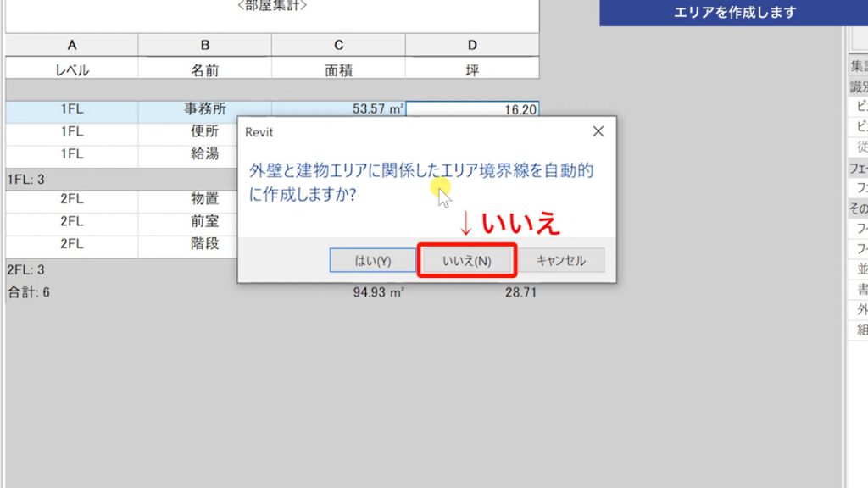868x488 pixels.
Task: Close the Revit confirmation dialog
Action: click(598, 131)
